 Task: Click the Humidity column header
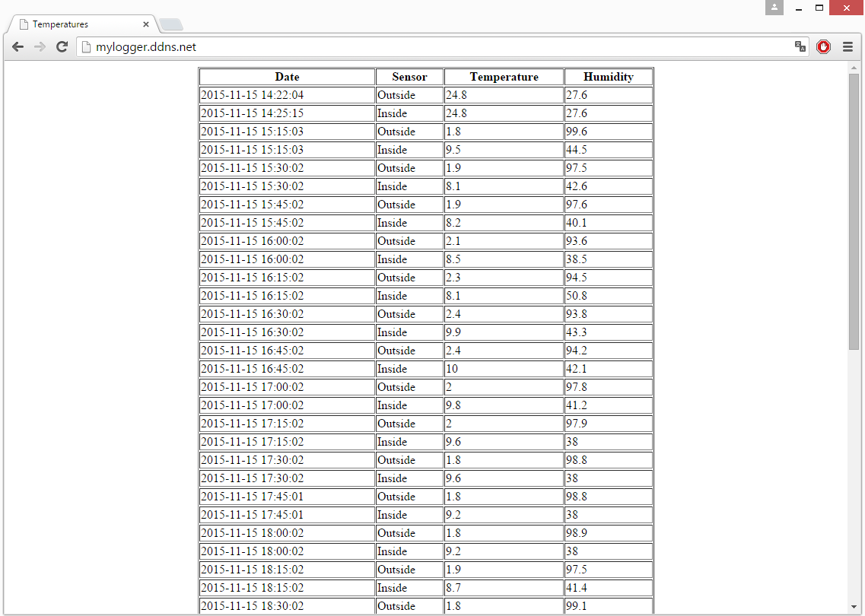[608, 77]
